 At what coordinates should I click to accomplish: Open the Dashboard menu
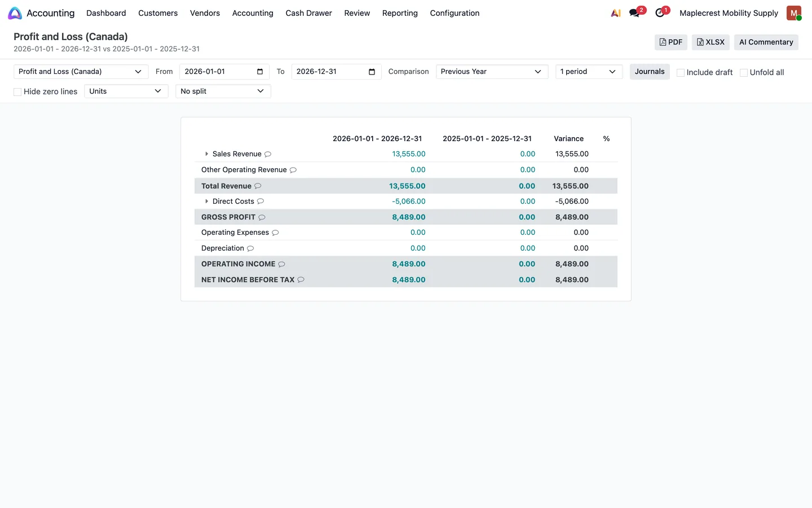(x=106, y=13)
